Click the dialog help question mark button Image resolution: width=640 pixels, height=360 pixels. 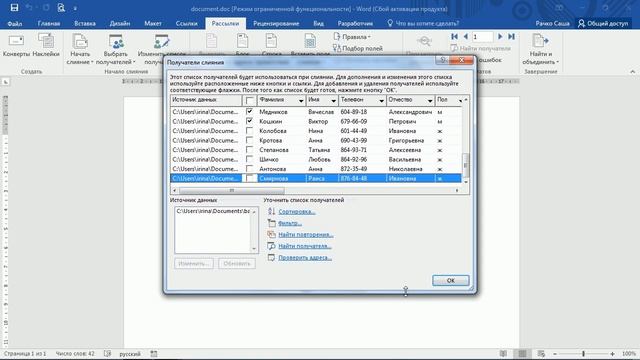pos(442,60)
